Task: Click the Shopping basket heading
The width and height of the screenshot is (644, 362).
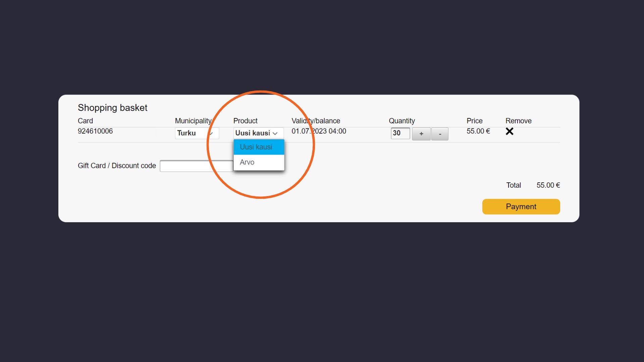Action: point(112,108)
